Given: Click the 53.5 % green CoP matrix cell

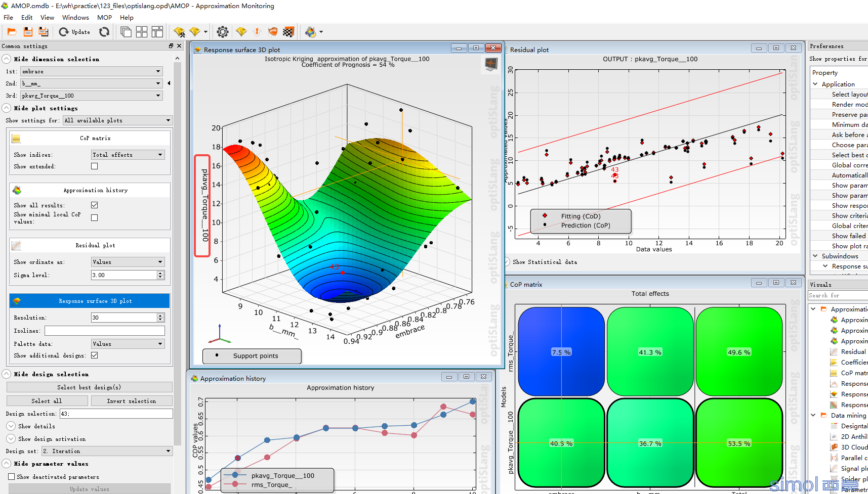Looking at the screenshot, I should 739,443.
